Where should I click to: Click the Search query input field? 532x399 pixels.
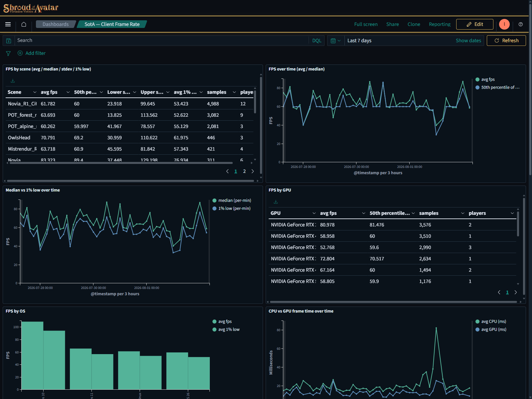162,41
